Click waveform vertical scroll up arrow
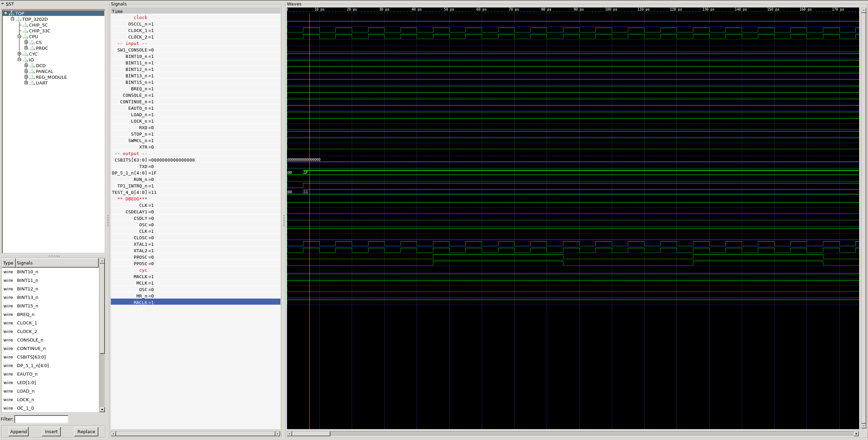Image resolution: width=868 pixels, height=440 pixels. click(x=864, y=10)
